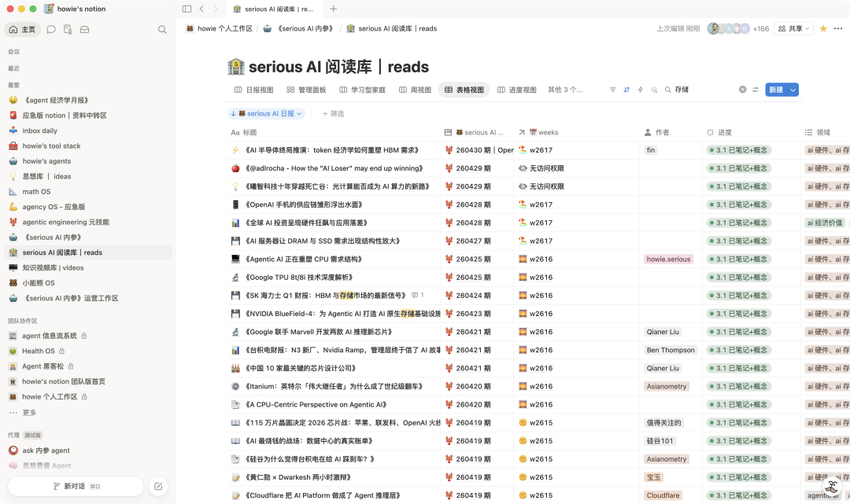The image size is (850, 504).
Task: Open the sidebar search icon
Action: coord(162,30)
